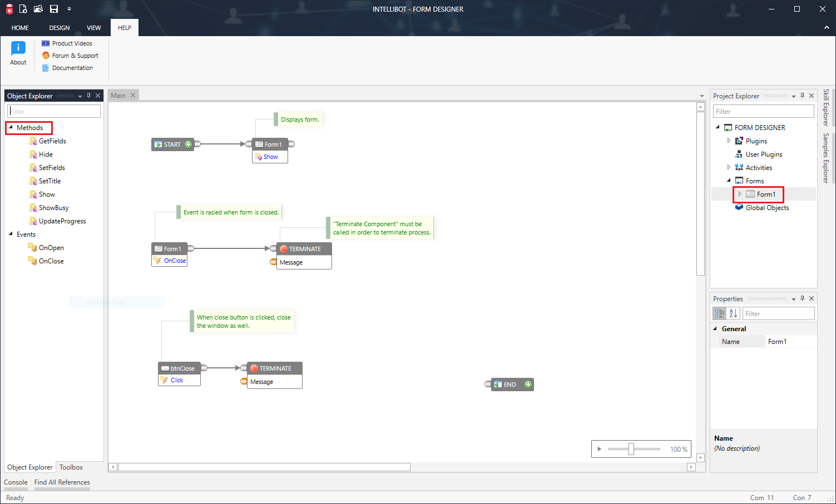Select the ShowBusy method in Object Explorer
This screenshot has height=504, width=836.
tap(54, 207)
